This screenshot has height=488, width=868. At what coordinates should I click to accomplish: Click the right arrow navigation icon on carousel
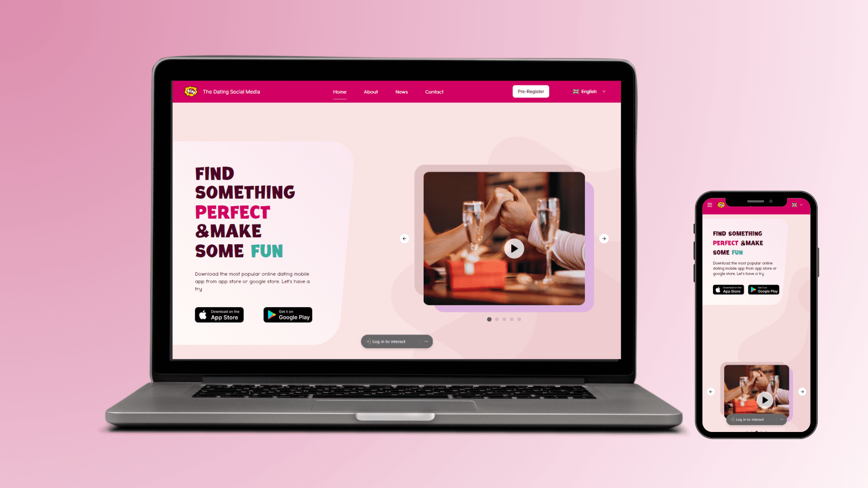tap(604, 239)
